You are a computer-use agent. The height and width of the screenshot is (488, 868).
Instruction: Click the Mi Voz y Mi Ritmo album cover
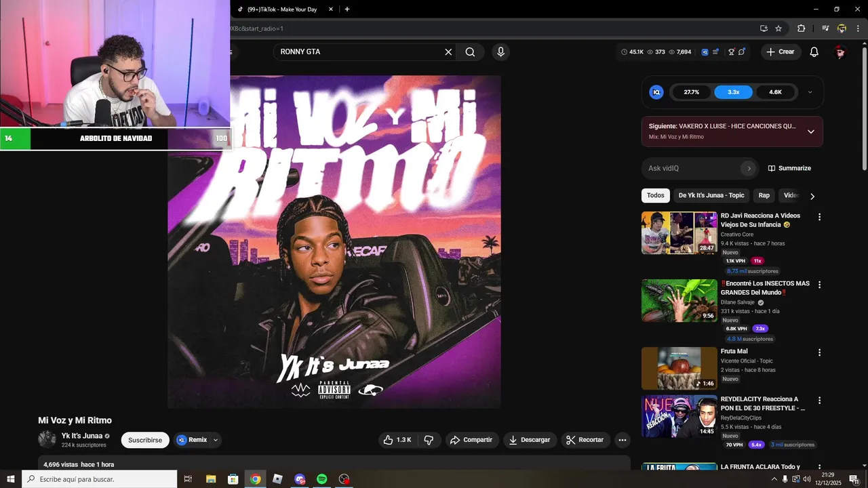[x=334, y=242]
